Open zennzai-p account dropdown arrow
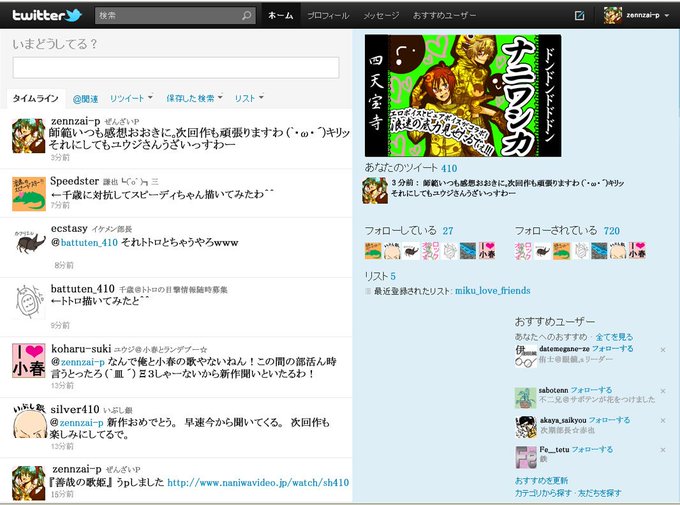The width and height of the screenshot is (680, 505). [x=667, y=16]
